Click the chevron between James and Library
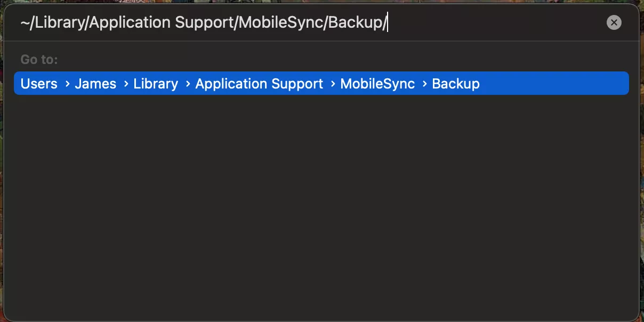 (x=126, y=84)
